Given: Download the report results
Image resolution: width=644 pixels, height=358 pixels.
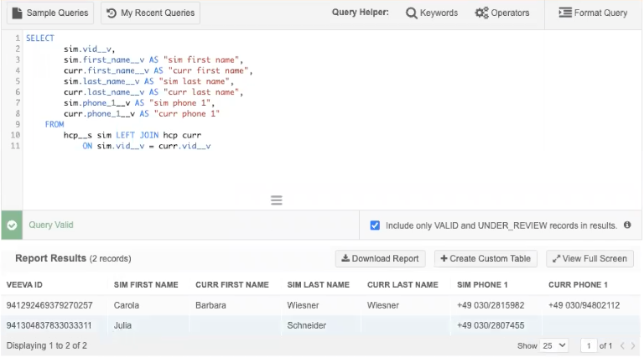Looking at the screenshot, I should [x=381, y=258].
